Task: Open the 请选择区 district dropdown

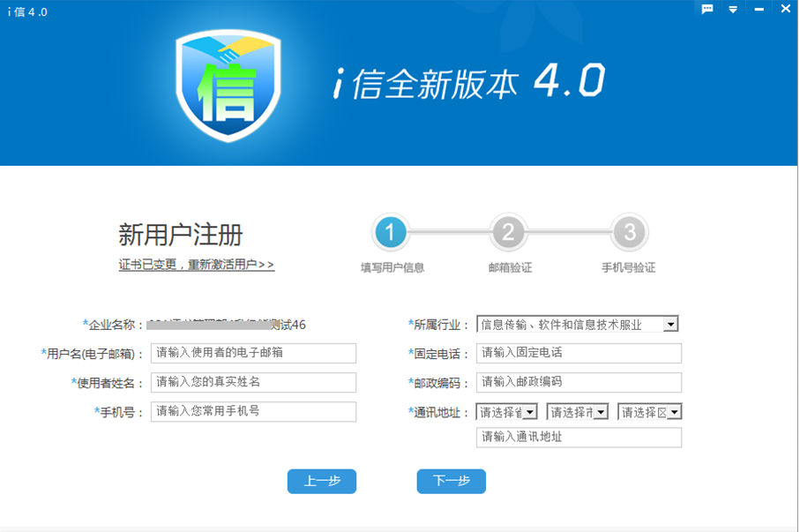Action: coord(673,412)
